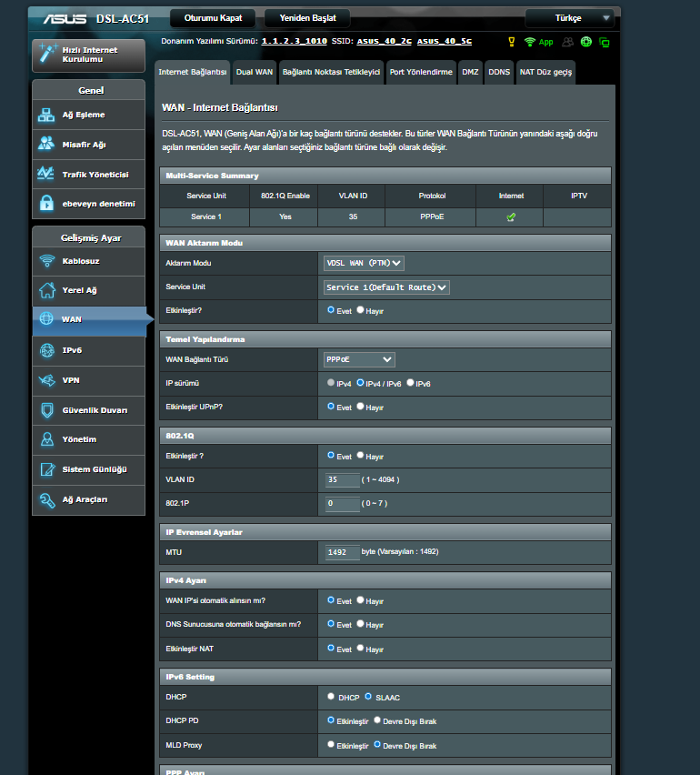Image resolution: width=700 pixels, height=775 pixels.
Task: Click into the MTU field
Action: coord(343,552)
